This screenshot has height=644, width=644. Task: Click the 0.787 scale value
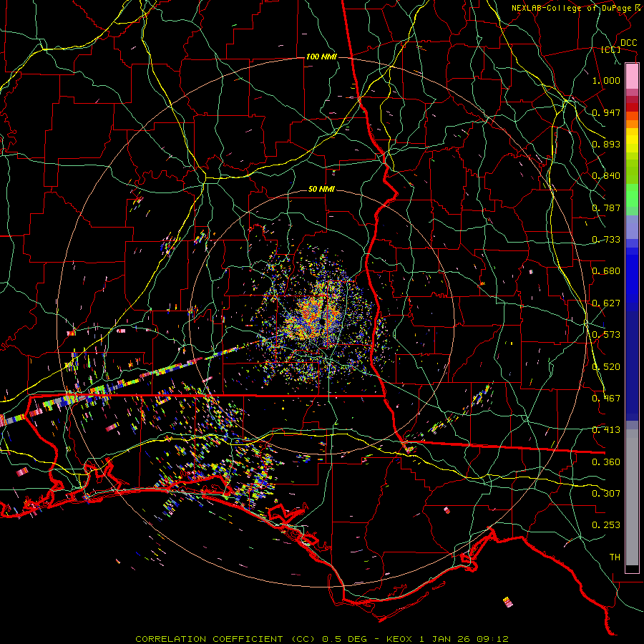(606, 208)
